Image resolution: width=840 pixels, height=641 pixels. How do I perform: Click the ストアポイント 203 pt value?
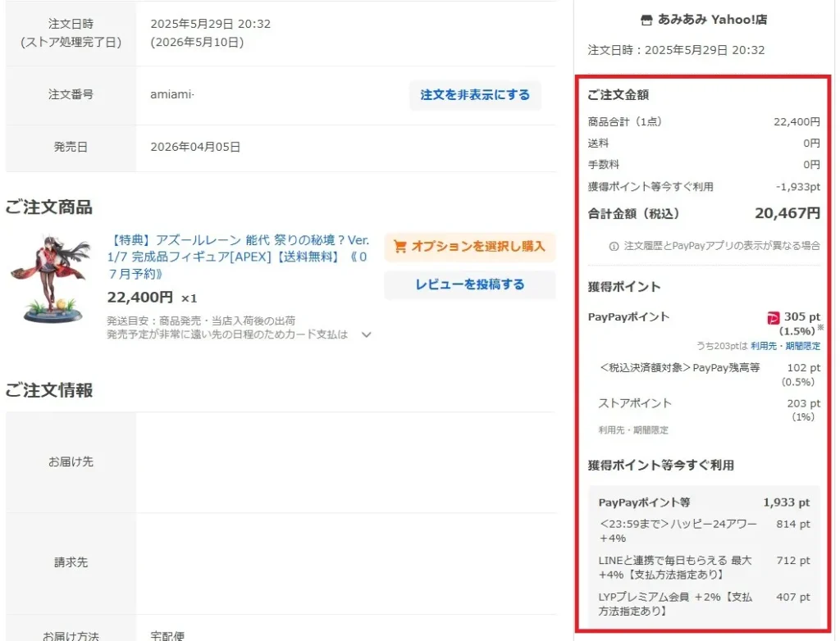tap(804, 404)
